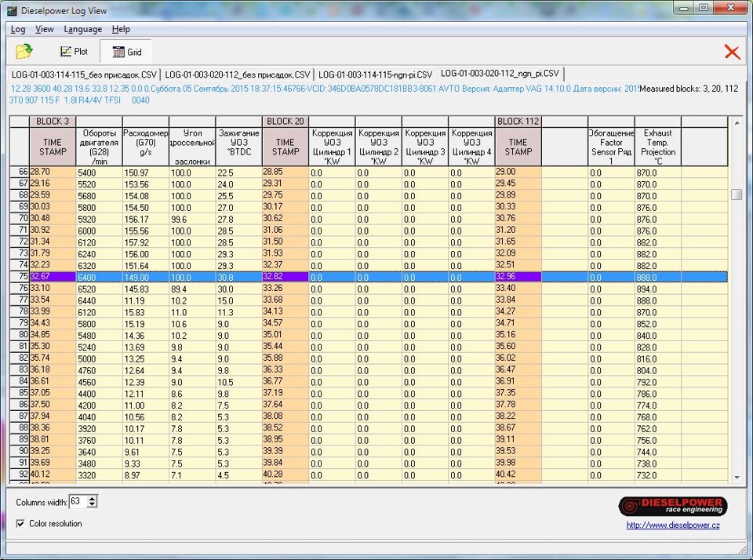Click the open log file folder icon
Screen dimensions: 753x560
[24, 52]
